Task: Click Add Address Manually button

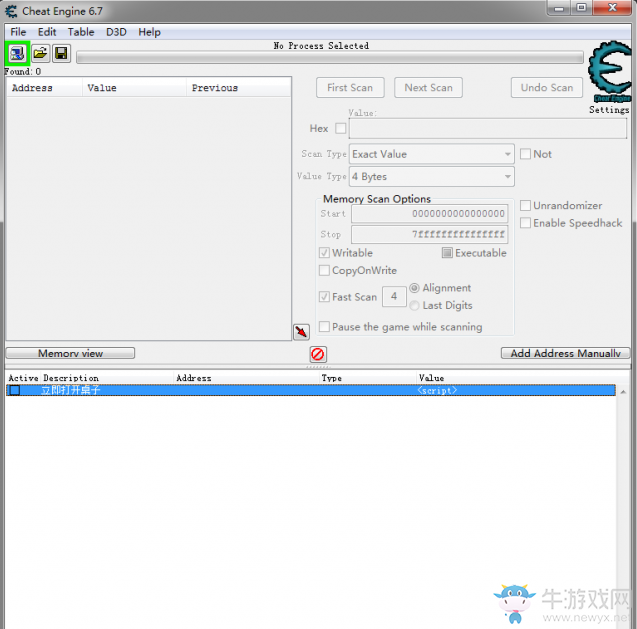Action: 565,353
